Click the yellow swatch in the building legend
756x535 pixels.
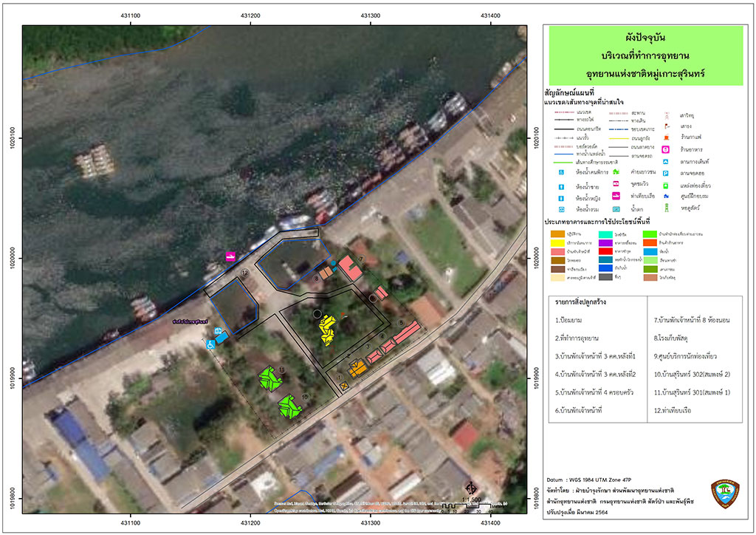pyautogui.click(x=557, y=242)
